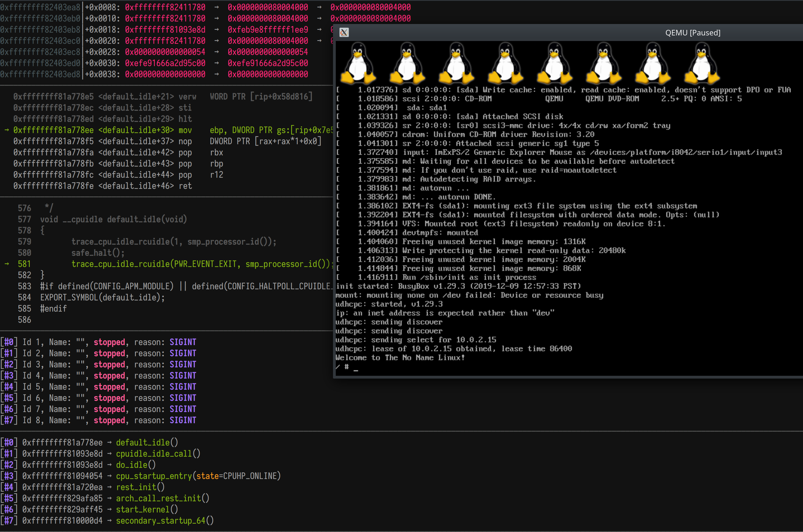Select thread line [#3] Id 4

pos(99,375)
